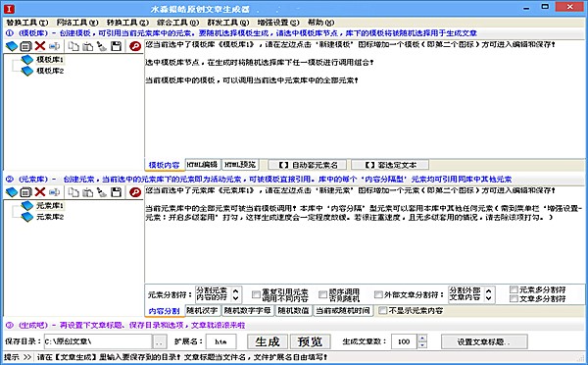
Task: Click the 生成 button
Action: (x=268, y=341)
